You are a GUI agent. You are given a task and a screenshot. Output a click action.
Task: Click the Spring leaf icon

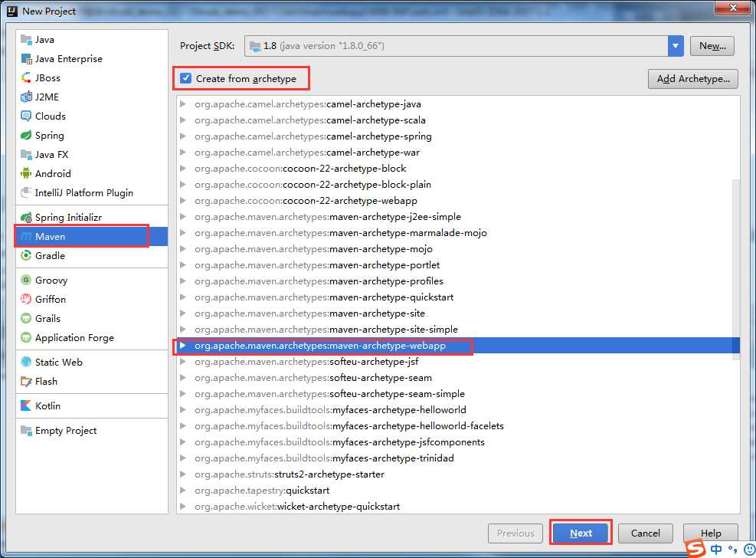tap(26, 136)
